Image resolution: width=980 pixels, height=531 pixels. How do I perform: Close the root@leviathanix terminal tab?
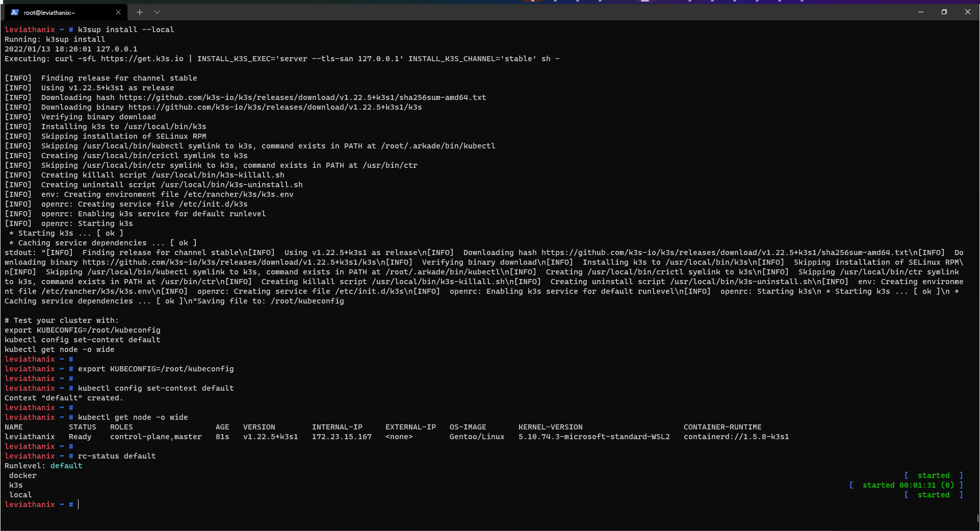pos(118,12)
